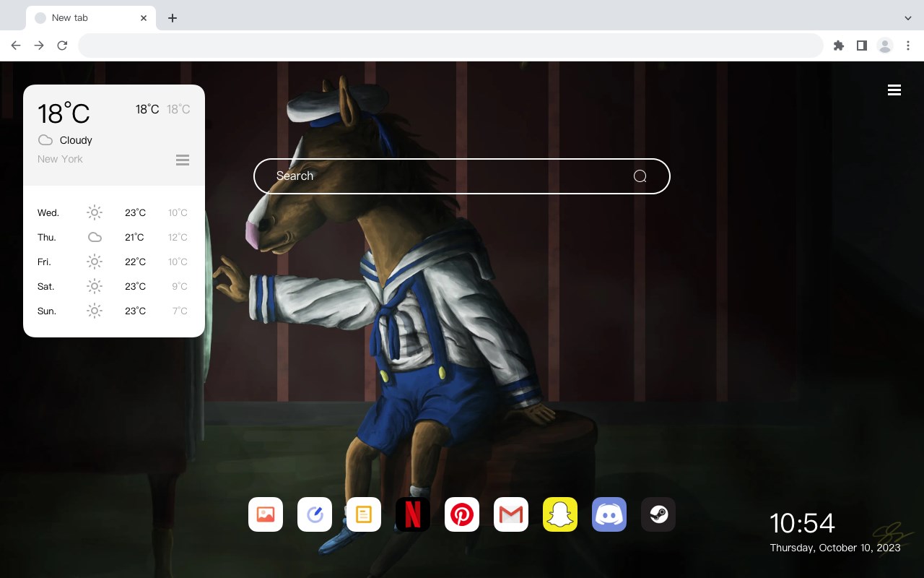Select the Fri. forecast day label
Screen dimensions: 924x578
click(44, 262)
